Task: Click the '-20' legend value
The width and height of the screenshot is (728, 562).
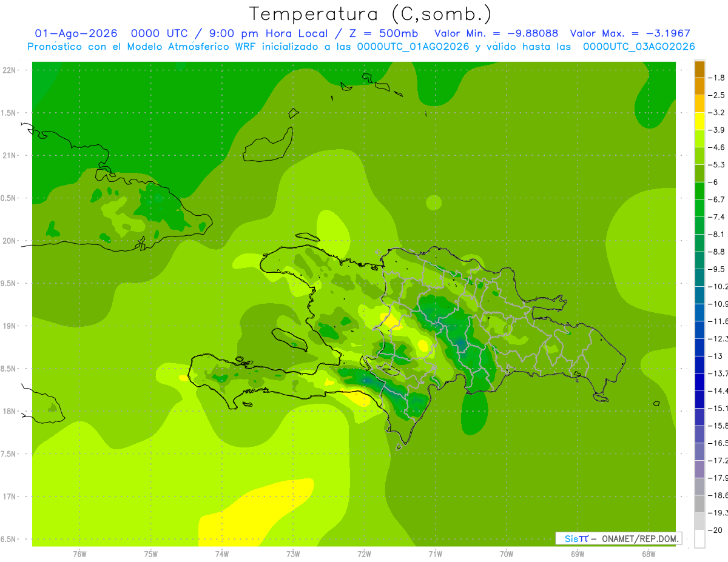Action: 716,530
